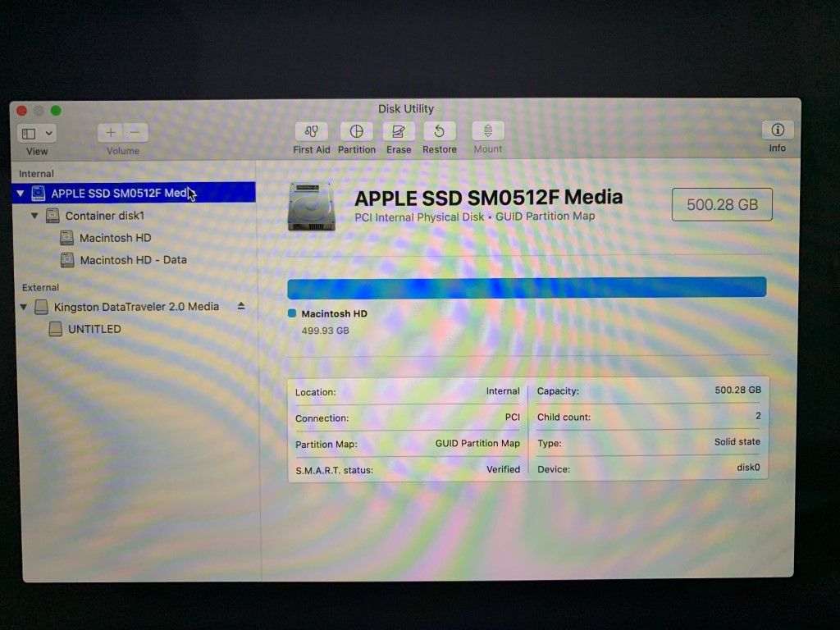Open the Partition tool

tap(356, 131)
